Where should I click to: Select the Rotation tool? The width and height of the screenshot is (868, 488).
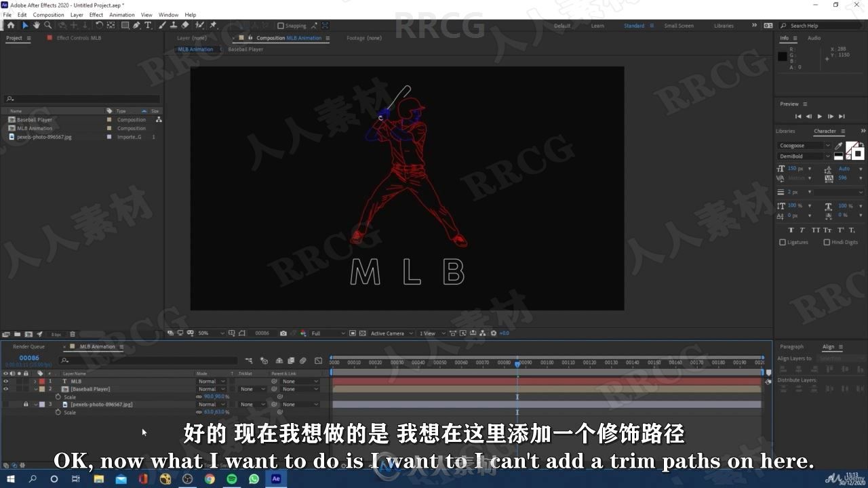click(x=99, y=25)
